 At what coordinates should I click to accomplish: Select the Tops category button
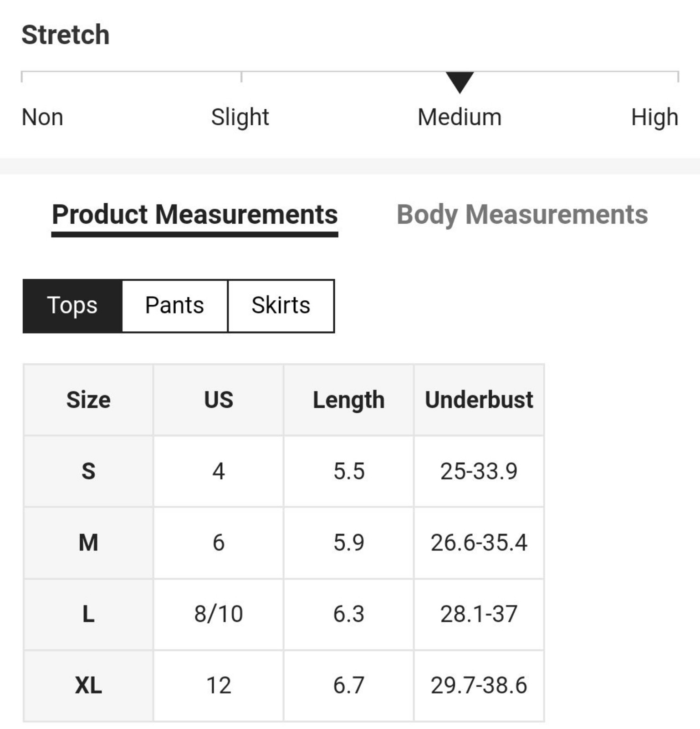(x=72, y=306)
